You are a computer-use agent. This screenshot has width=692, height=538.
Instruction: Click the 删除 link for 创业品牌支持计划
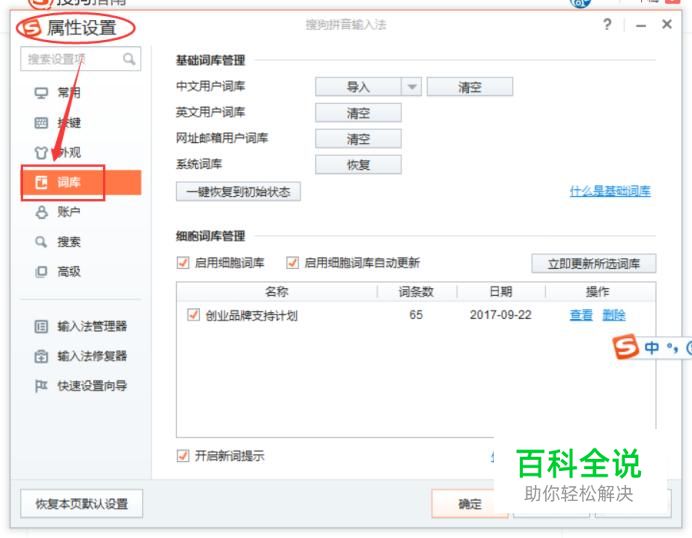(x=614, y=315)
